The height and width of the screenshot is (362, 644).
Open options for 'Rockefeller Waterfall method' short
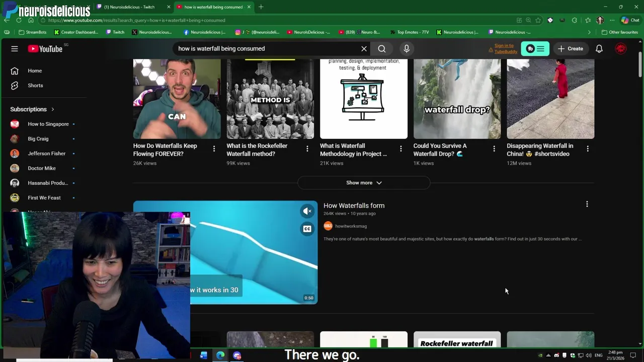(307, 149)
